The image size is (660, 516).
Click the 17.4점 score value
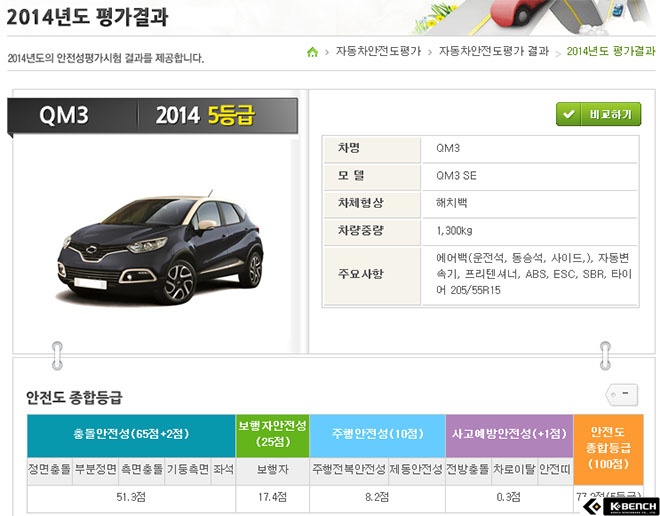[x=272, y=497]
